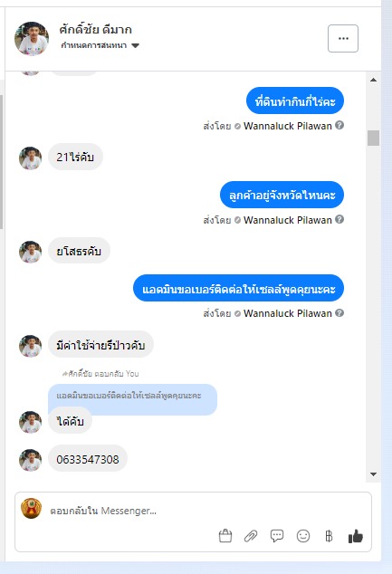The width and height of the screenshot is (392, 574).
Task: Send a thumbs-up like
Action: click(x=356, y=536)
